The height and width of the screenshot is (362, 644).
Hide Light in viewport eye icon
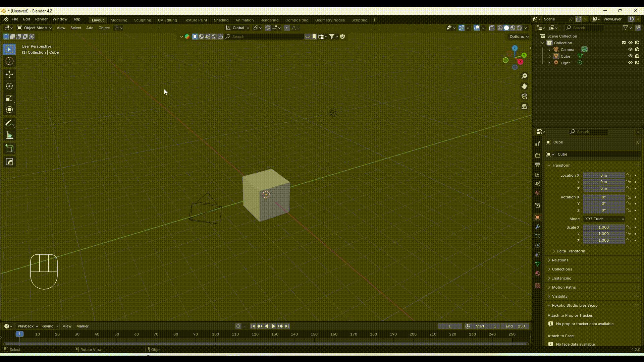tap(630, 63)
